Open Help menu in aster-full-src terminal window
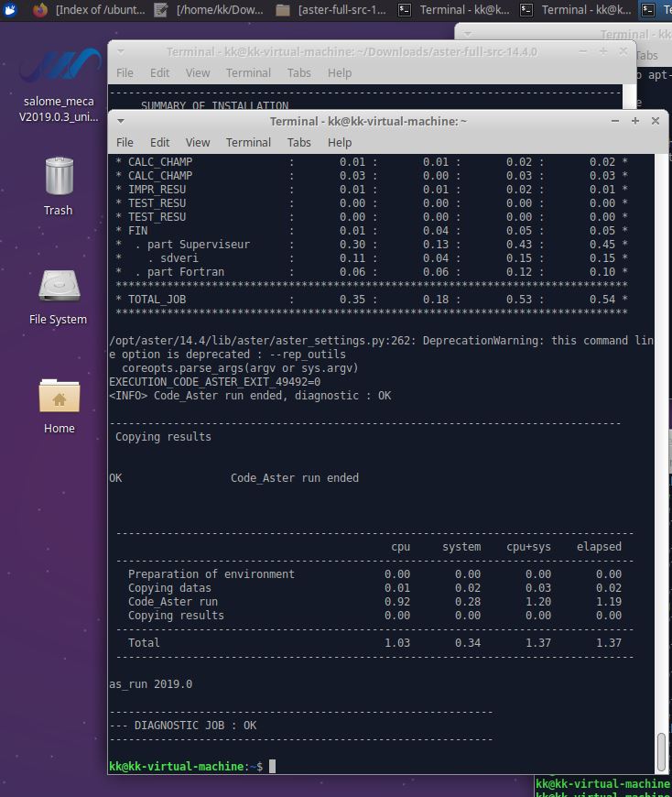Viewport: 672px width, 797px height. [340, 72]
